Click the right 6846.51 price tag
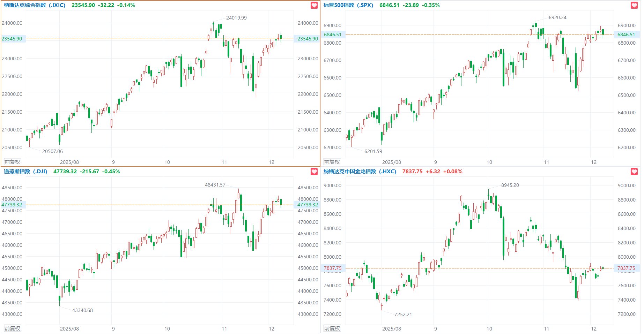 pos(626,35)
